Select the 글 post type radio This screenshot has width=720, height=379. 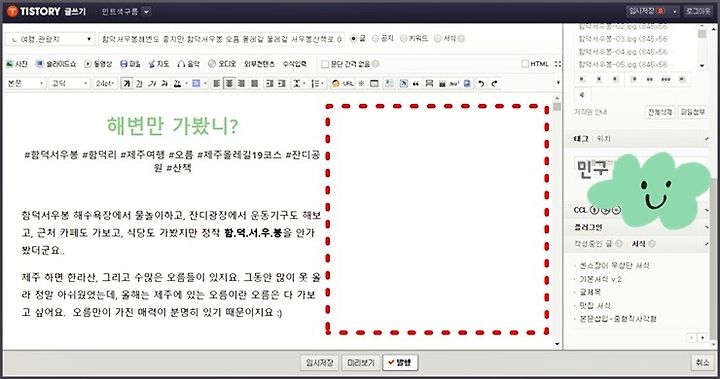(x=353, y=39)
